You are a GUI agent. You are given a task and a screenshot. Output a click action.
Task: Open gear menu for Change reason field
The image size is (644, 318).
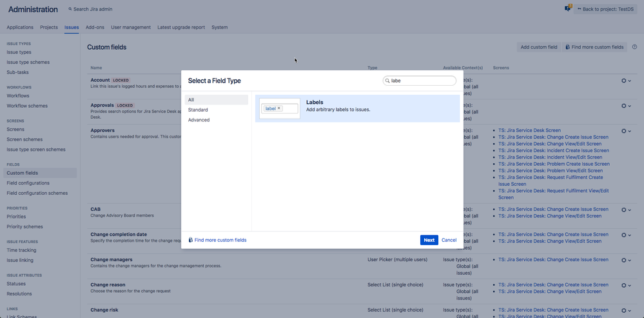pos(626,285)
